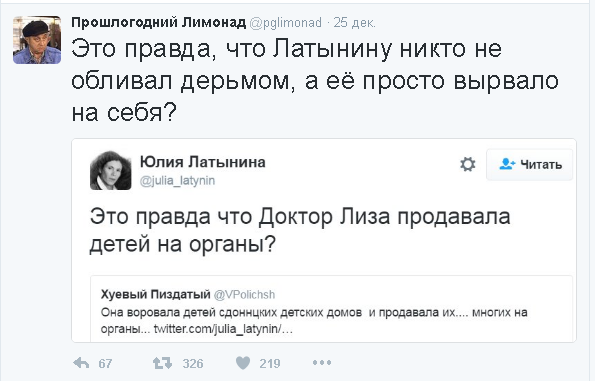Open Юлия Латынина profile avatar
Image resolution: width=595 pixels, height=381 pixels.
pos(110,170)
